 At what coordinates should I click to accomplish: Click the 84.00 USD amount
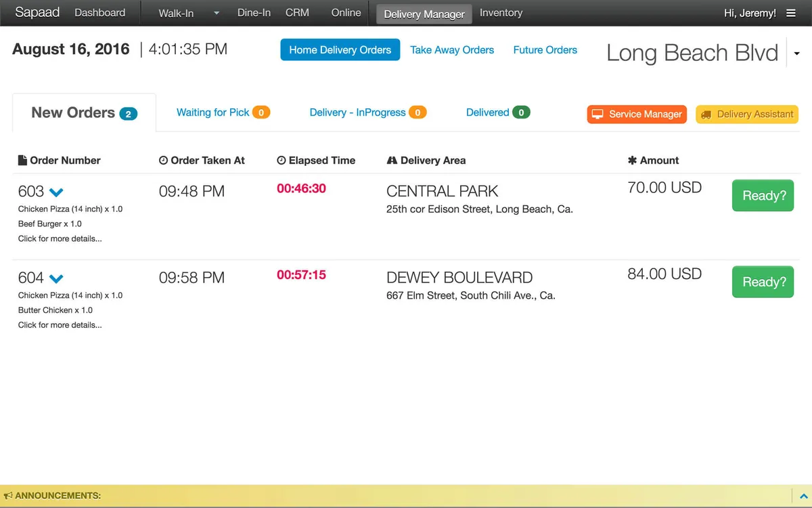point(664,274)
